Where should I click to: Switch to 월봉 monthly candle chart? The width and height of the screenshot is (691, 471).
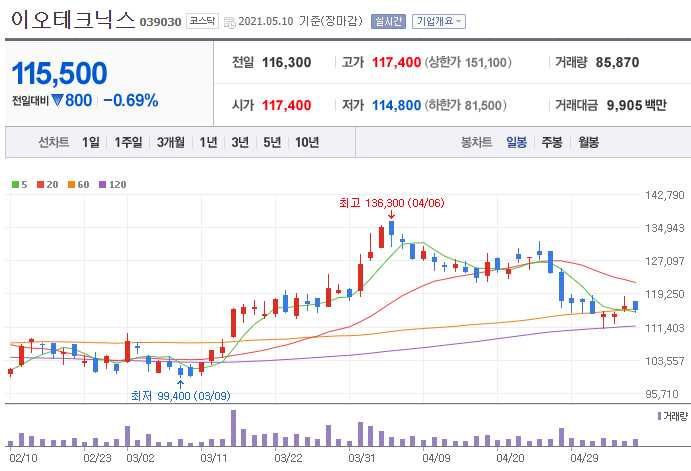click(588, 142)
